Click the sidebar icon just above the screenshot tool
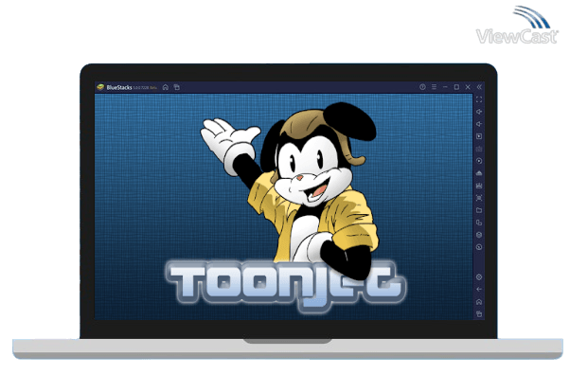 479,186
